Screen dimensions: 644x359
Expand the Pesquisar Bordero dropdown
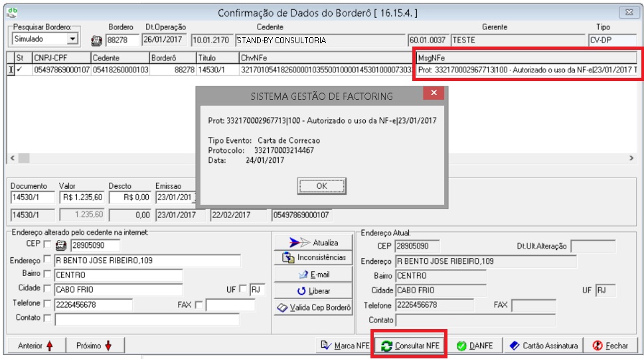pos(72,40)
